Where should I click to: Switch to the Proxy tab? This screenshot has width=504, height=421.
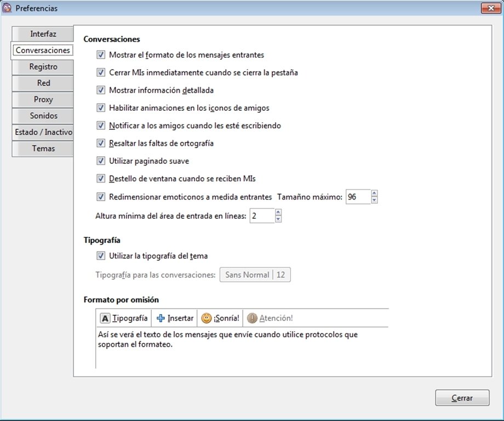point(43,99)
